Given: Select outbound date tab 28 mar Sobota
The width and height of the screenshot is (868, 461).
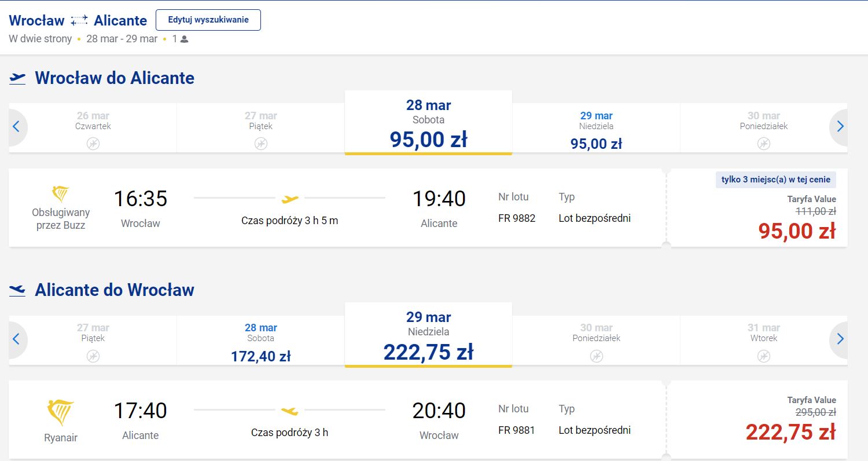Looking at the screenshot, I should (428, 123).
